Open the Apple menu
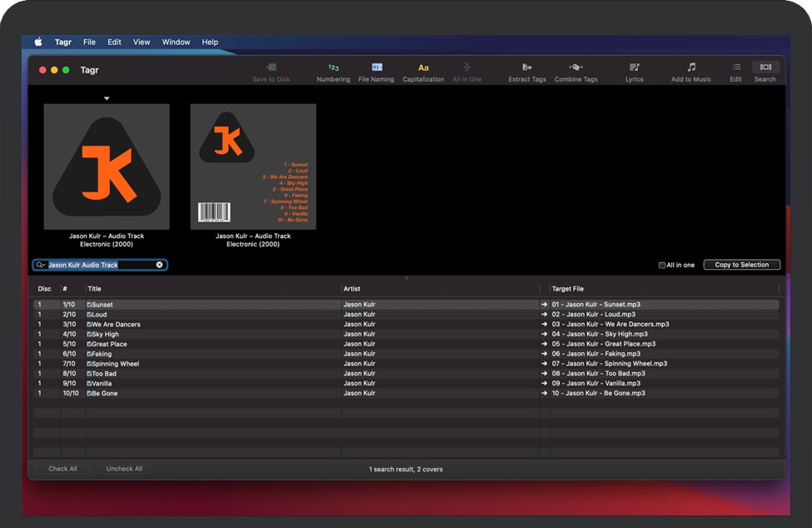The width and height of the screenshot is (812, 528). coord(38,42)
